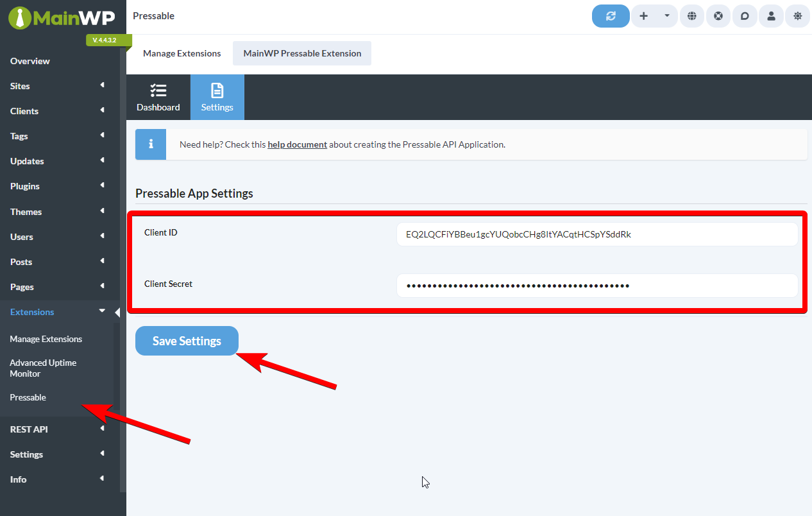The height and width of the screenshot is (516, 812).
Task: Click the user account icon
Action: pyautogui.click(x=770, y=15)
